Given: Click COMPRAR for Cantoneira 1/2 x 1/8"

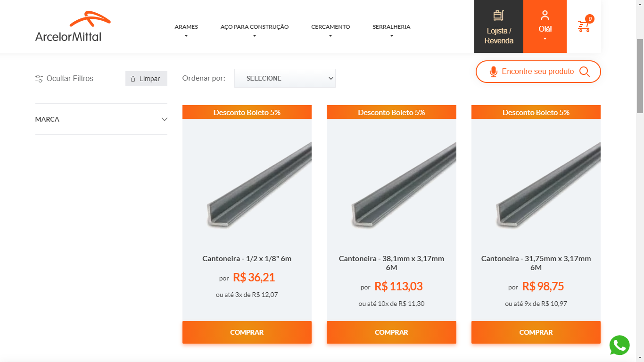Looking at the screenshot, I should click(247, 332).
